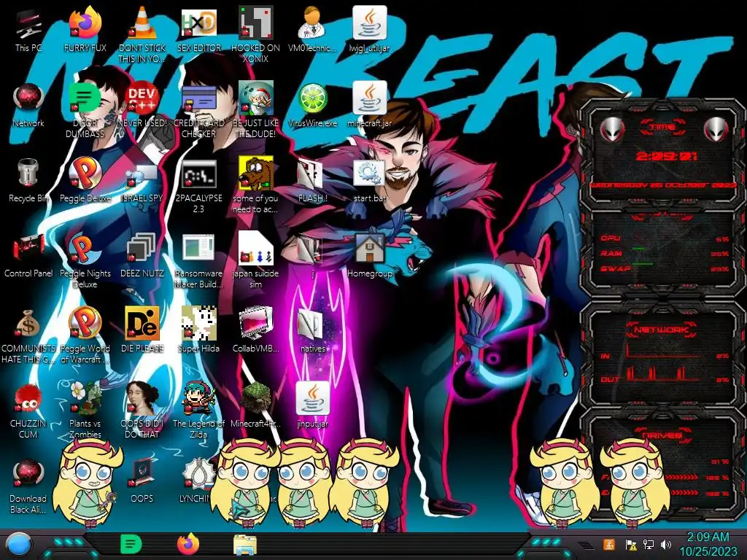The width and height of the screenshot is (747, 560).
Task: Open Firefox from the taskbar
Action: [x=187, y=544]
